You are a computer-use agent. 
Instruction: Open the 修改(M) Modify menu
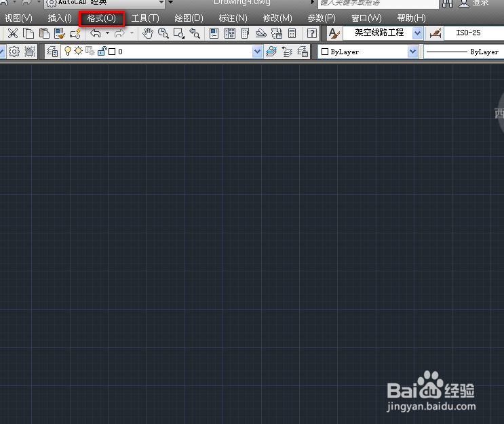277,18
